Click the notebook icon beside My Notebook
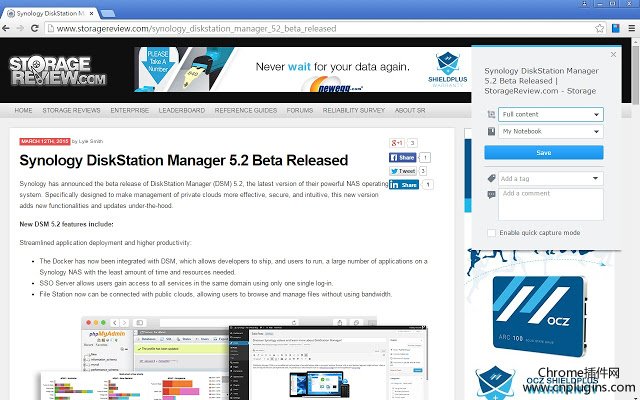Screen dimensions: 640x400 491,131
